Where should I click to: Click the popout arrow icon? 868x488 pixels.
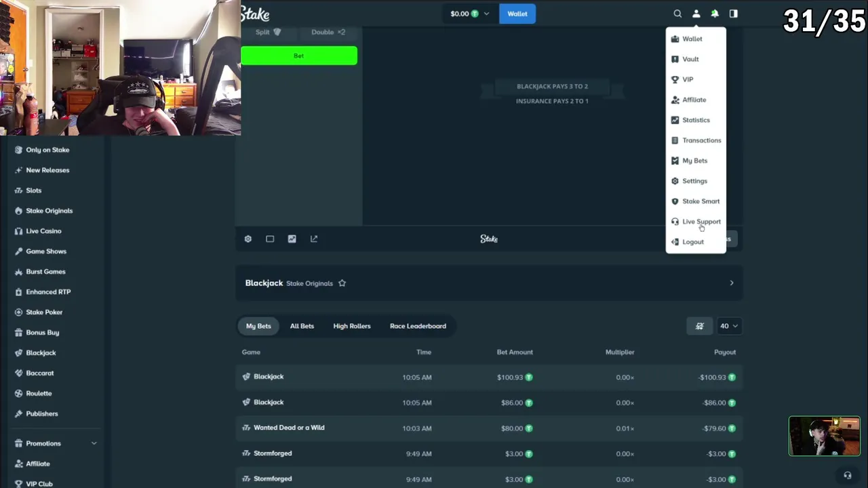314,239
